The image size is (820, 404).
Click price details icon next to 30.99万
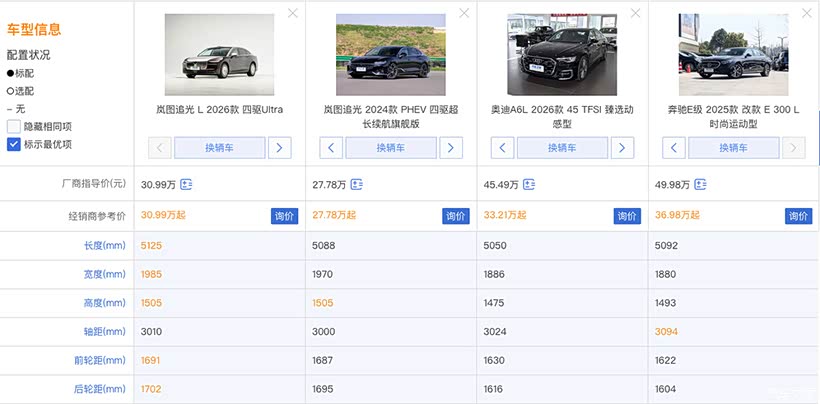pyautogui.click(x=186, y=185)
